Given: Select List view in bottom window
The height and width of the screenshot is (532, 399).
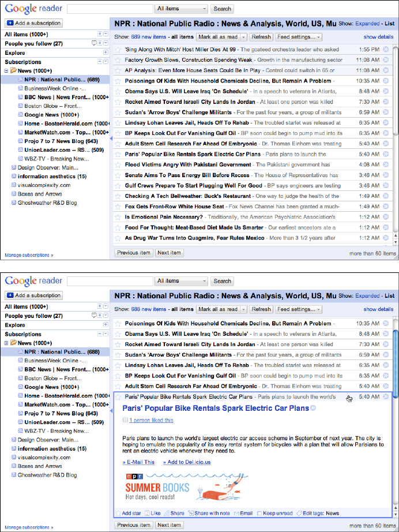Looking at the screenshot, I should click(389, 296).
